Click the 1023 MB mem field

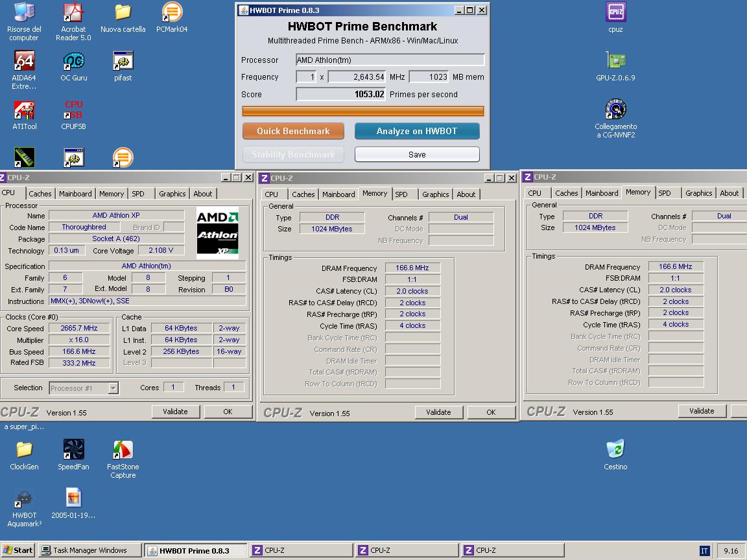tap(429, 76)
